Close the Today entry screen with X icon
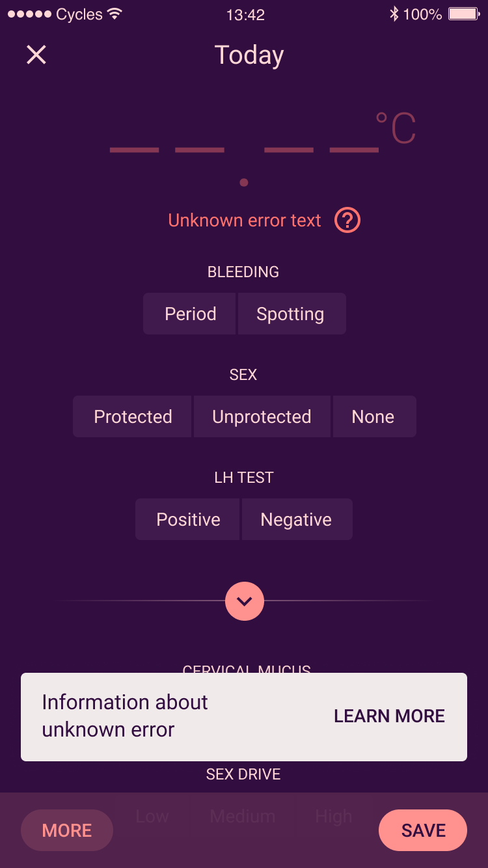488x868 pixels. click(x=36, y=55)
